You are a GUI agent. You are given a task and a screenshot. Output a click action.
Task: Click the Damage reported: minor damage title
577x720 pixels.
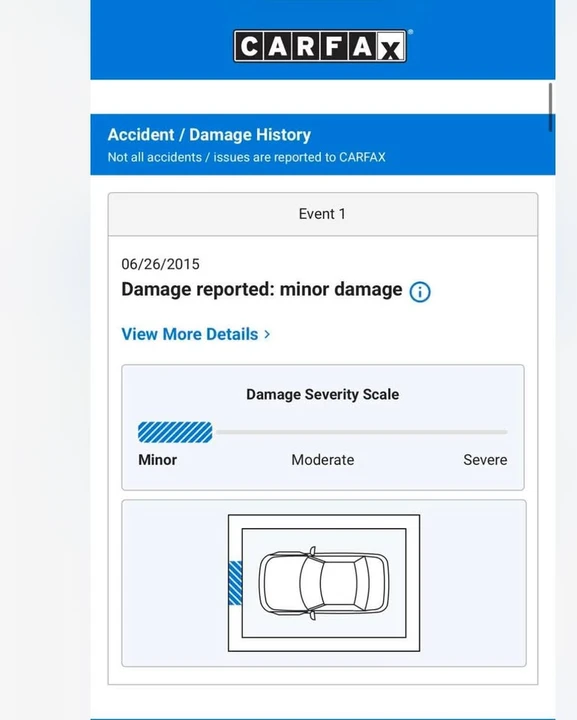click(x=262, y=290)
